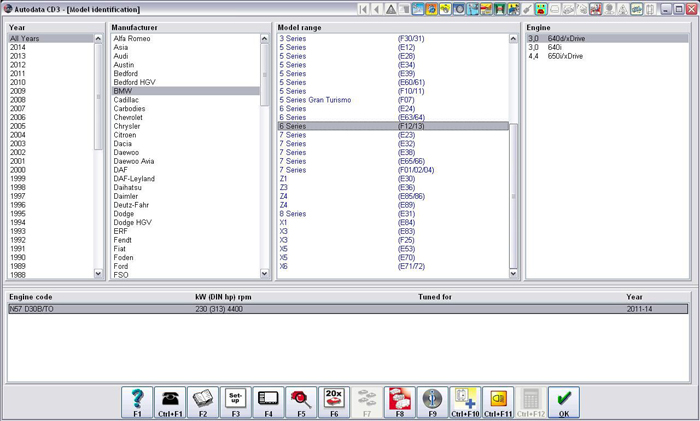This screenshot has height=421, width=700.
Task: Select Chevrolet manufacturer
Action: (128, 117)
